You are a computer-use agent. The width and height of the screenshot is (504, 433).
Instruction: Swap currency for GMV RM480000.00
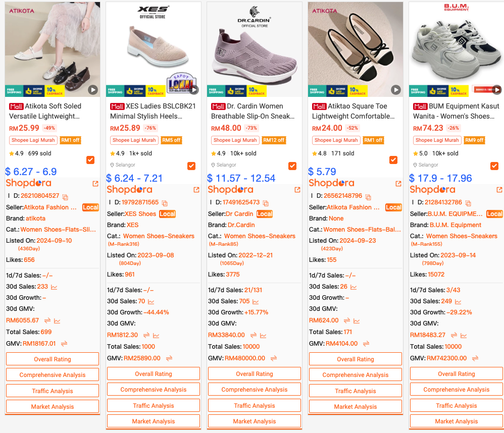274,358
